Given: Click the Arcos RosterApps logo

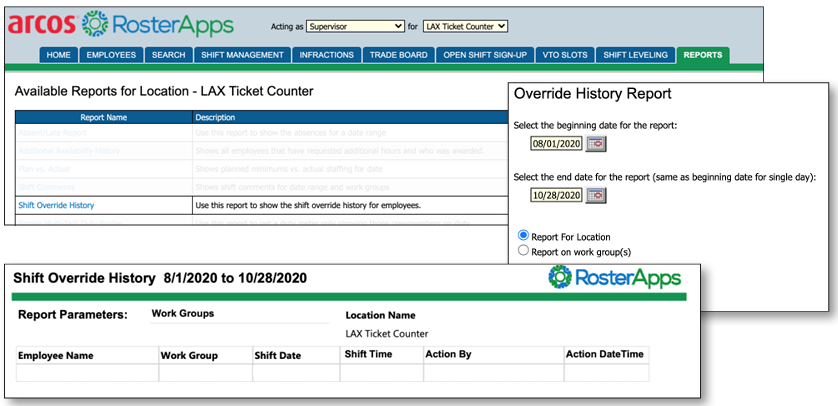Looking at the screenshot, I should [x=121, y=25].
